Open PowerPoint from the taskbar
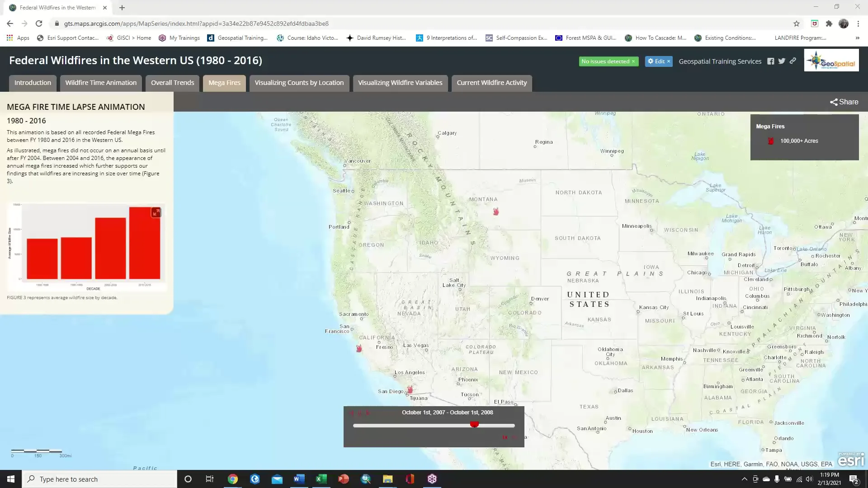Image resolution: width=868 pixels, height=488 pixels. [x=343, y=479]
